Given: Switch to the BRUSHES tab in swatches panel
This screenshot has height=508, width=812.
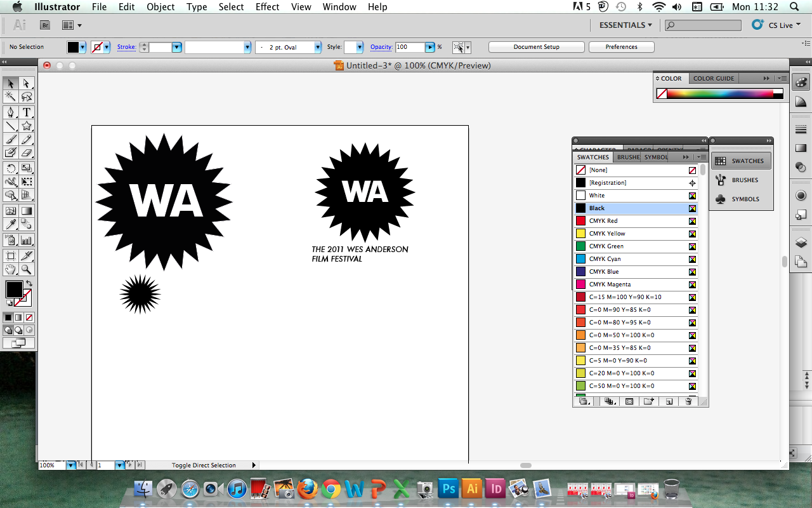Looking at the screenshot, I should click(x=629, y=157).
